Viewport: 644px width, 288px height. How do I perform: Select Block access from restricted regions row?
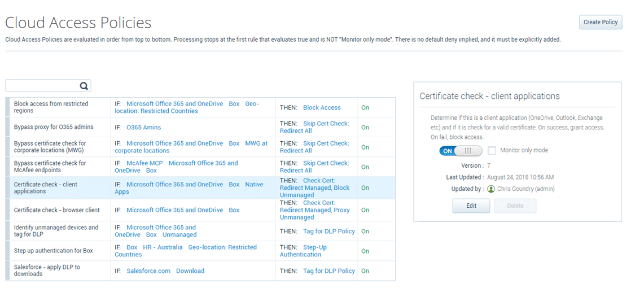point(201,108)
